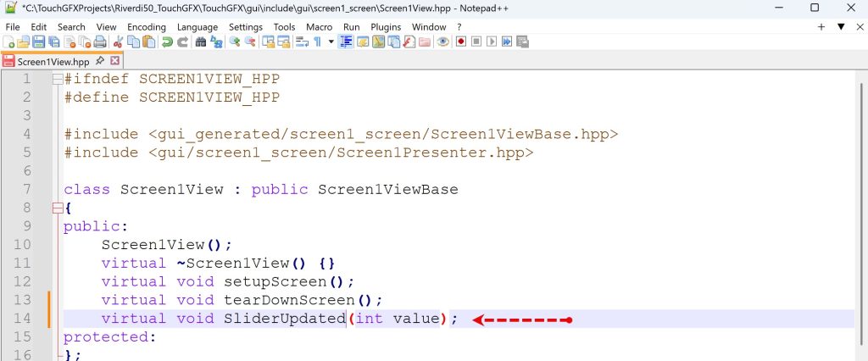Start macro recording with the red dot icon
This screenshot has height=361, width=868.
tap(461, 42)
